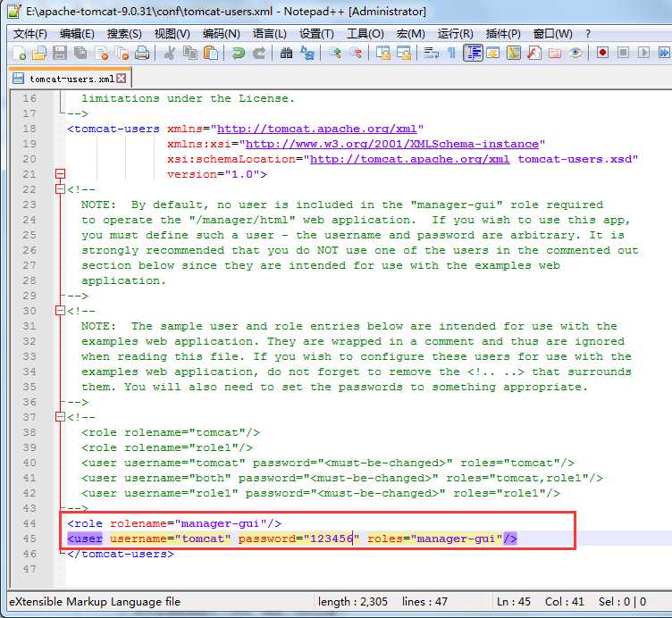Toggle word wrap toolbar icon
This screenshot has height=618, width=672.
(431, 53)
